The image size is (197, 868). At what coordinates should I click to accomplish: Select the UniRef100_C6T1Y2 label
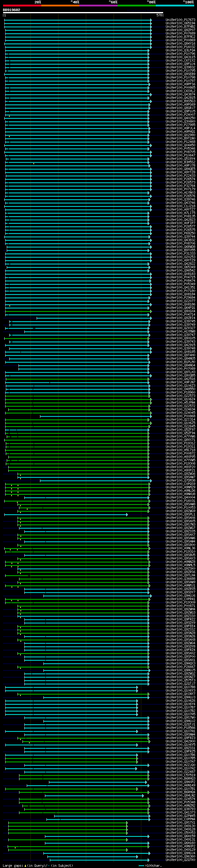[x=180, y=60]
